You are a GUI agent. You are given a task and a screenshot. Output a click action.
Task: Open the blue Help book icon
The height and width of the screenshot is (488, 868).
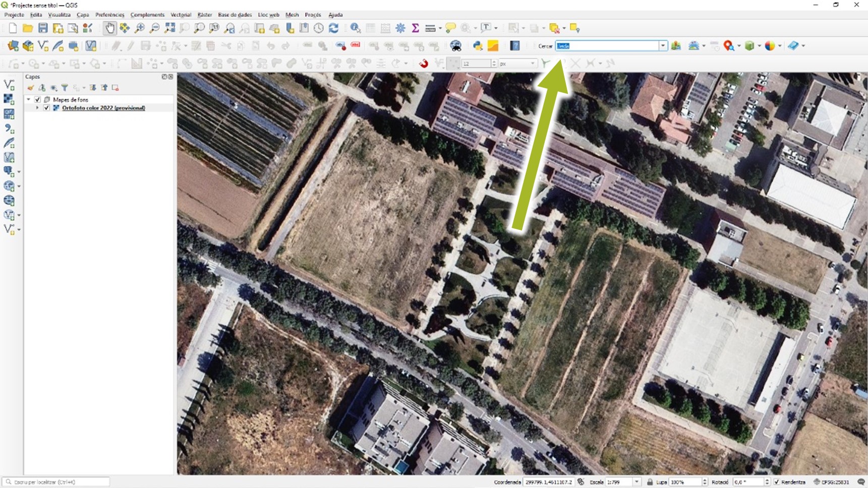point(515,46)
